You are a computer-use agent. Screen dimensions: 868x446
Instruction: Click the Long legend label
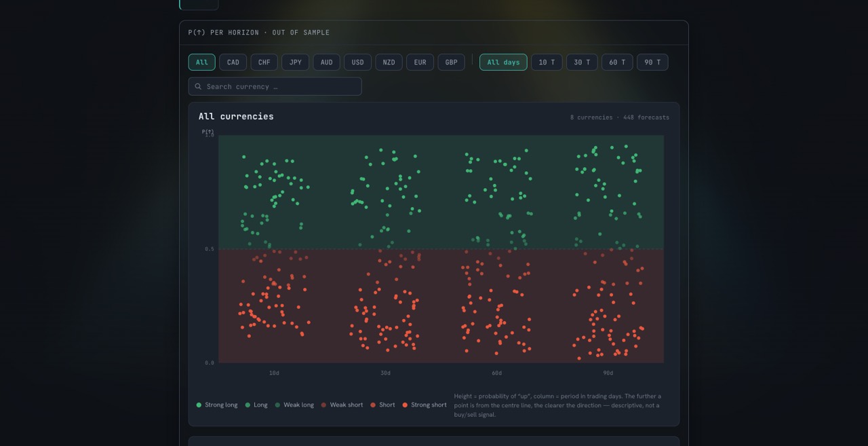click(x=260, y=405)
